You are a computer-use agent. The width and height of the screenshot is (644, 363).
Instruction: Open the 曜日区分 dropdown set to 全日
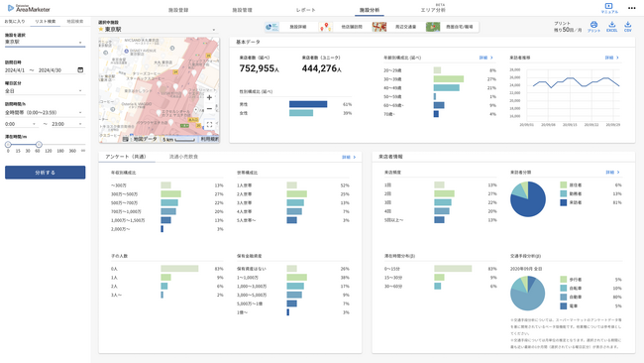(45, 91)
